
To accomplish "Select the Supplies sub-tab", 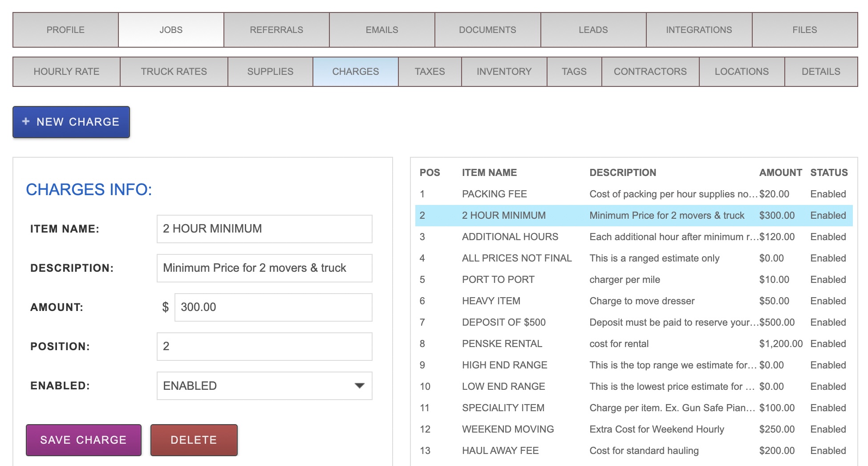I will click(x=270, y=72).
